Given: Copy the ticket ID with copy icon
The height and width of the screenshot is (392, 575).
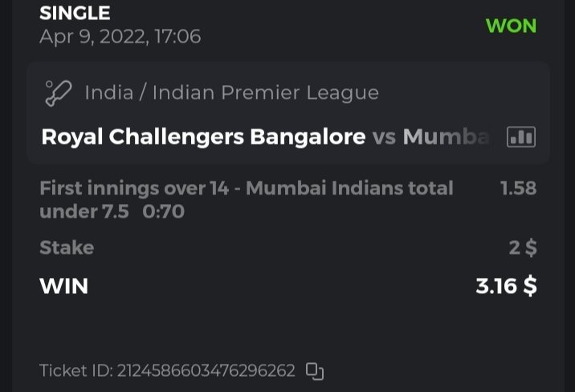Looking at the screenshot, I should (315, 371).
